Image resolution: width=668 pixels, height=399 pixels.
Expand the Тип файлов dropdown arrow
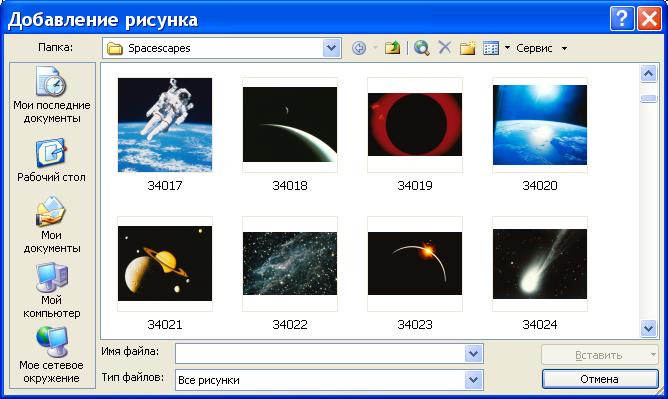473,380
